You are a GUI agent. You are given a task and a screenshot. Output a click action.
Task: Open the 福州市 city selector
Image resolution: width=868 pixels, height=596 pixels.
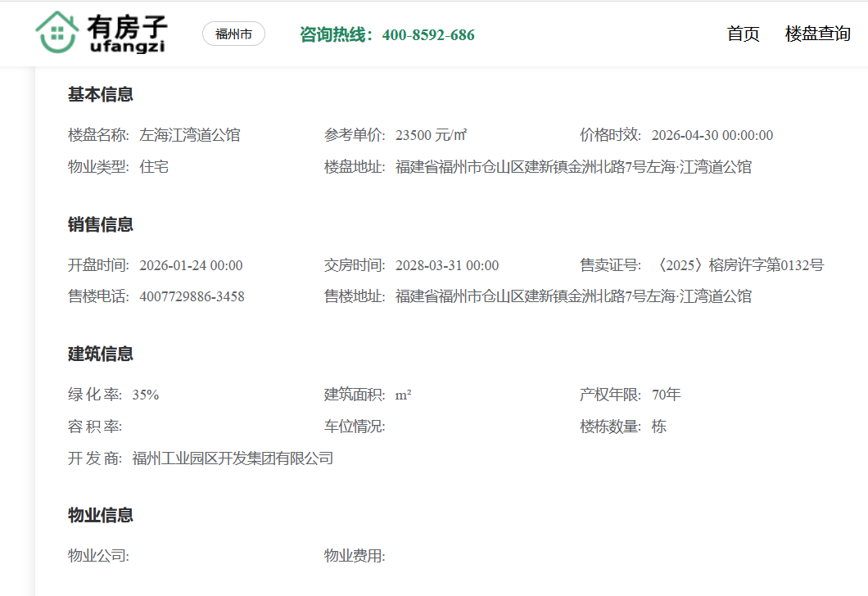pyautogui.click(x=233, y=34)
